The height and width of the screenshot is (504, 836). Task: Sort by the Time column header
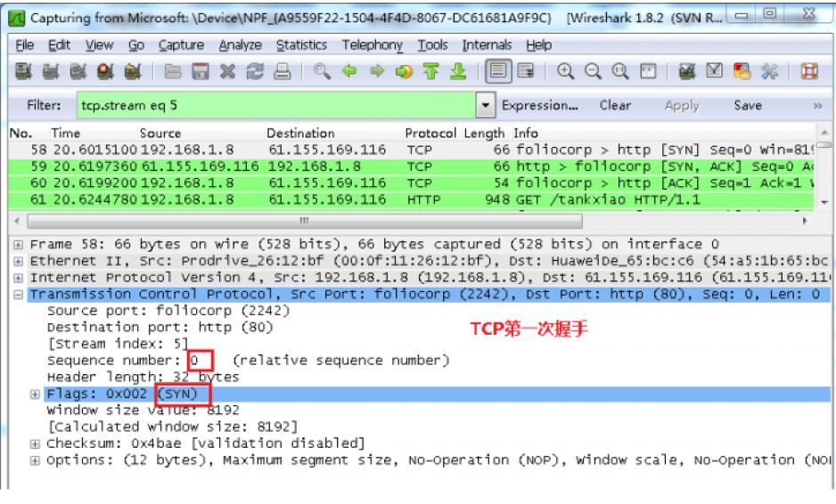(x=65, y=134)
